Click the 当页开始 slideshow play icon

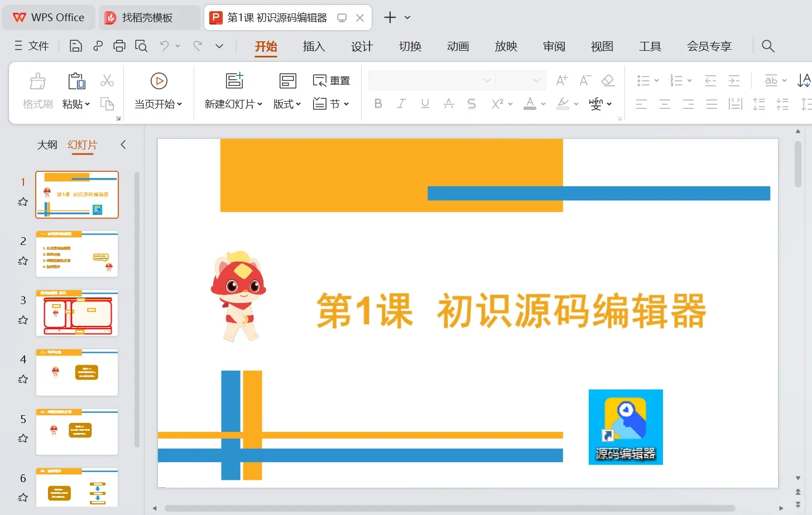158,80
